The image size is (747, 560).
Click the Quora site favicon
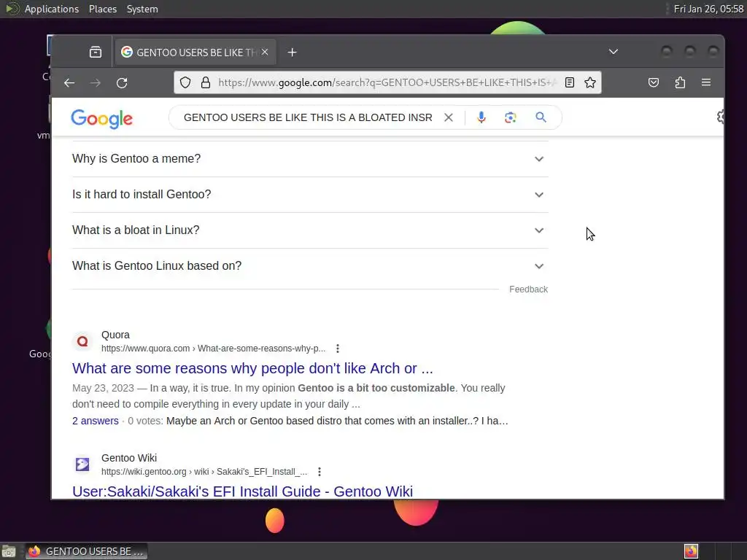tap(82, 341)
